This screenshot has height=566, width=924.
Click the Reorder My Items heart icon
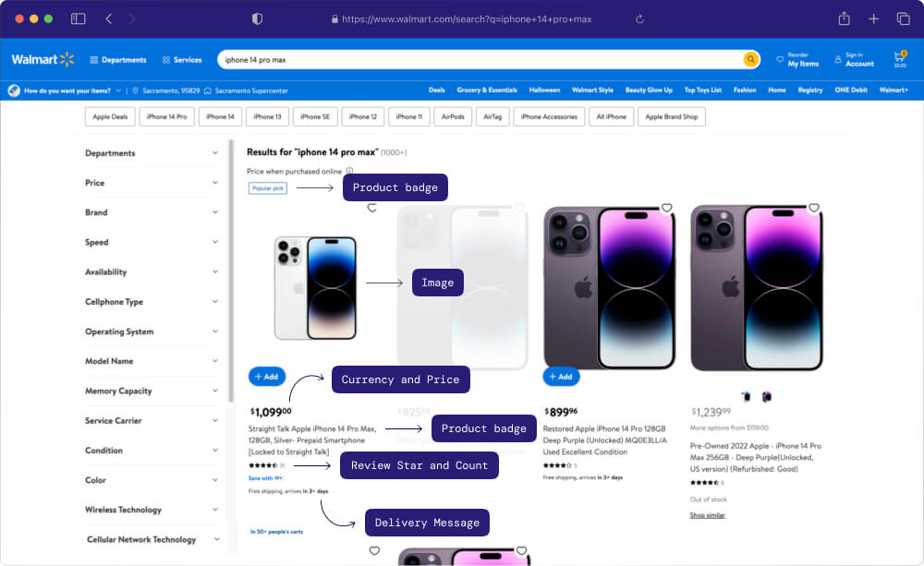tap(782, 58)
